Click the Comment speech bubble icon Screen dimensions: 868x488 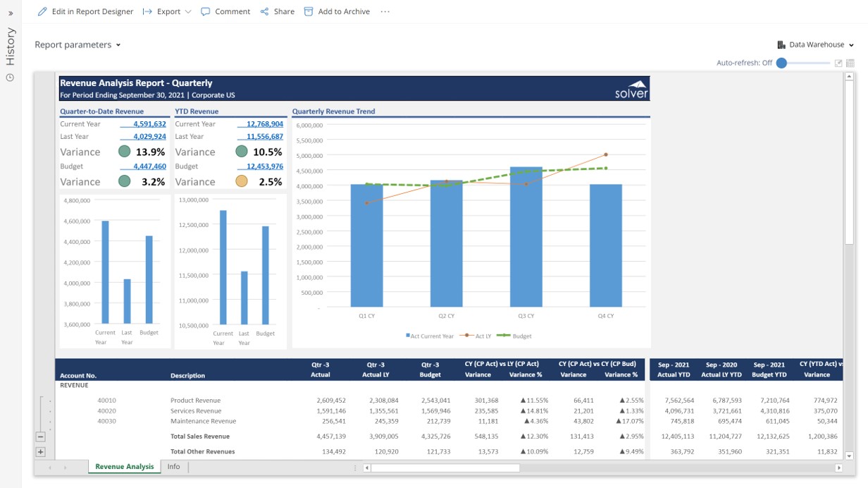[206, 12]
